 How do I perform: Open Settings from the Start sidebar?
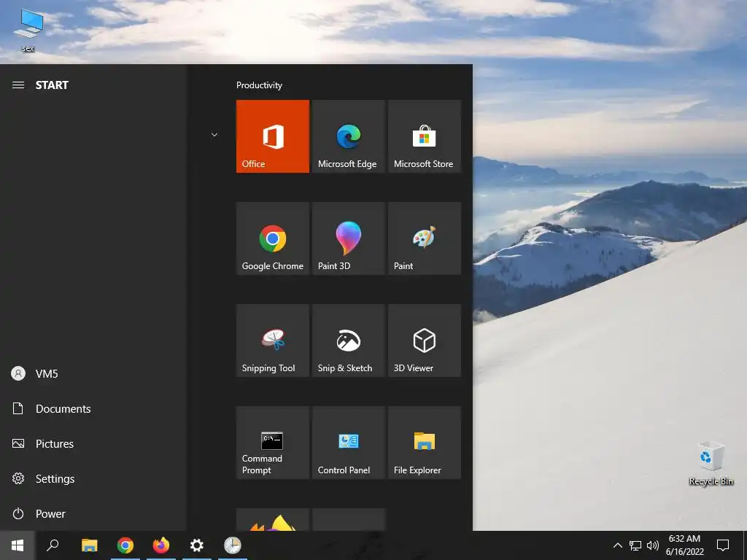point(93,478)
